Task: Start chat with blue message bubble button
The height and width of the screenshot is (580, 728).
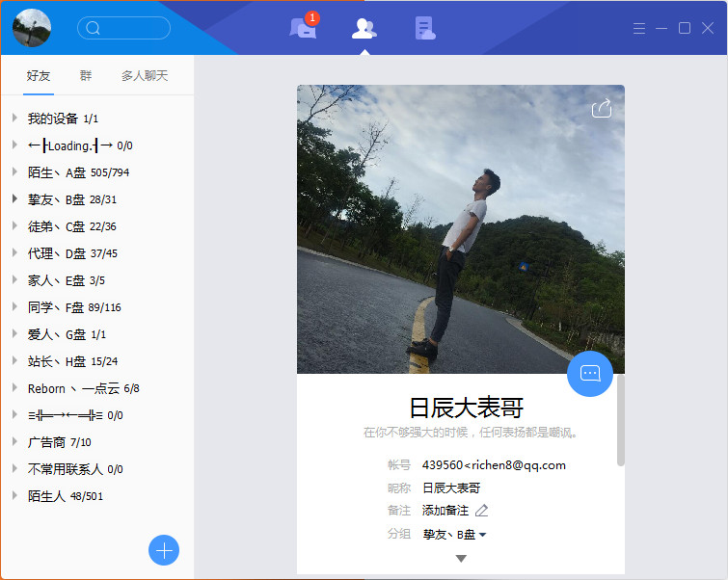Action: pyautogui.click(x=590, y=373)
